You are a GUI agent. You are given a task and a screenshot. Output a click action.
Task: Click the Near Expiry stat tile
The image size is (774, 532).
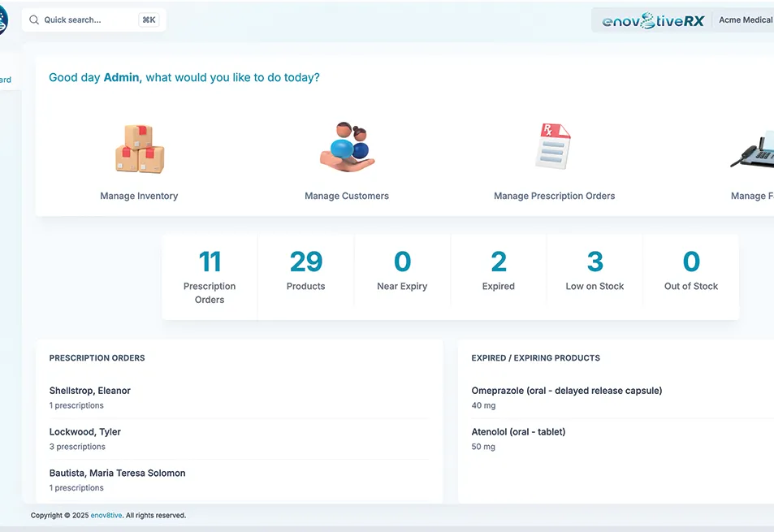pos(402,271)
